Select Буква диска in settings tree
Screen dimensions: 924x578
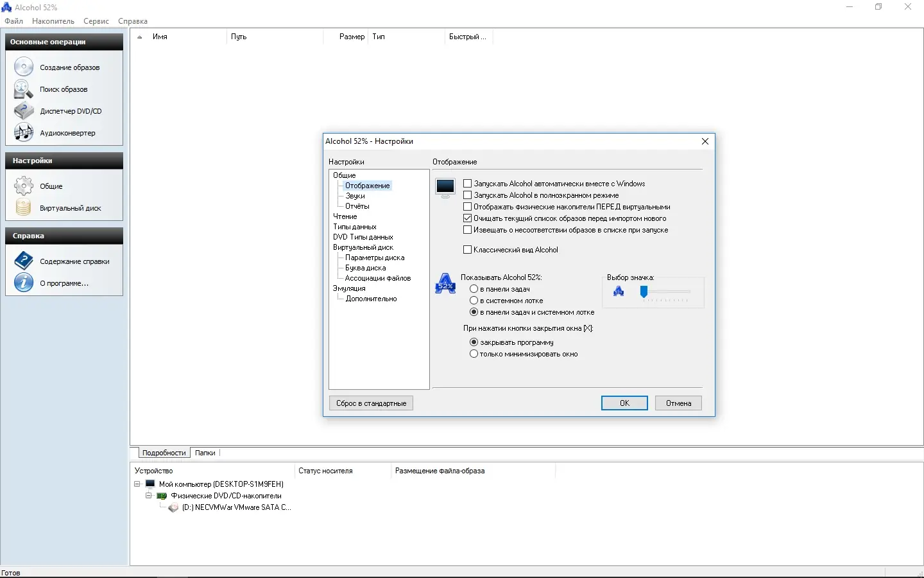pyautogui.click(x=366, y=268)
